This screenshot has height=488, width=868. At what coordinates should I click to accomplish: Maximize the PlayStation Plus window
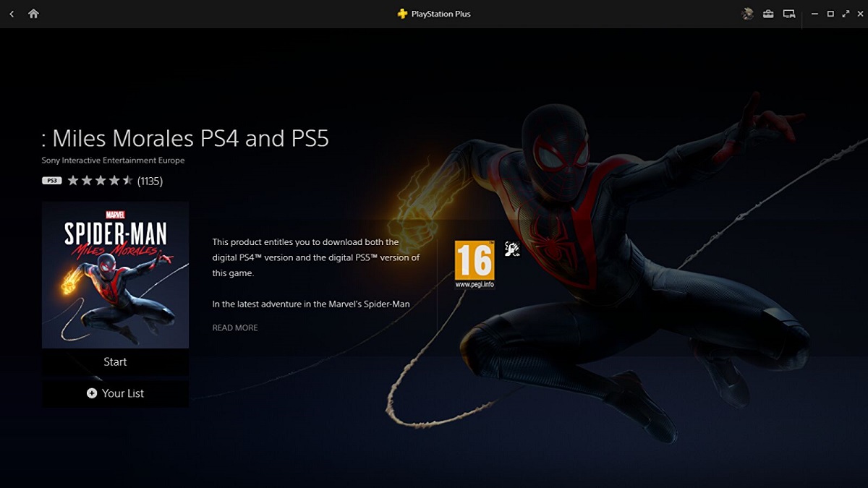click(x=830, y=14)
